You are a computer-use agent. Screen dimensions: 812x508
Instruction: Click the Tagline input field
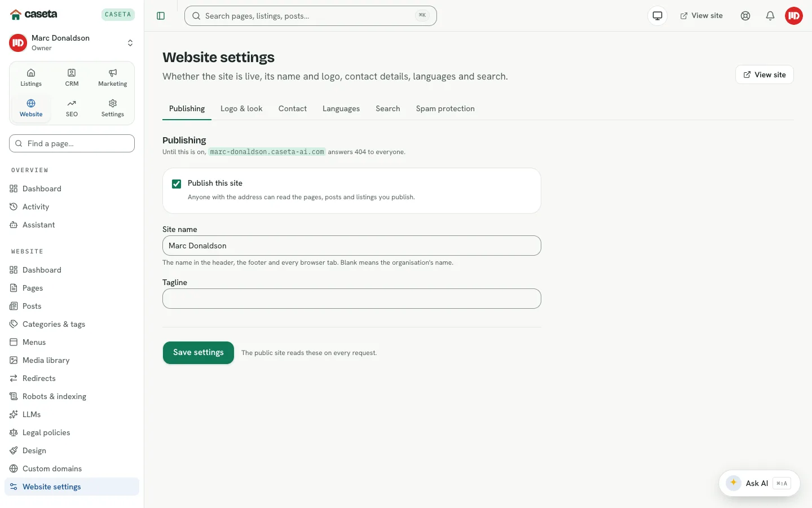point(352,299)
